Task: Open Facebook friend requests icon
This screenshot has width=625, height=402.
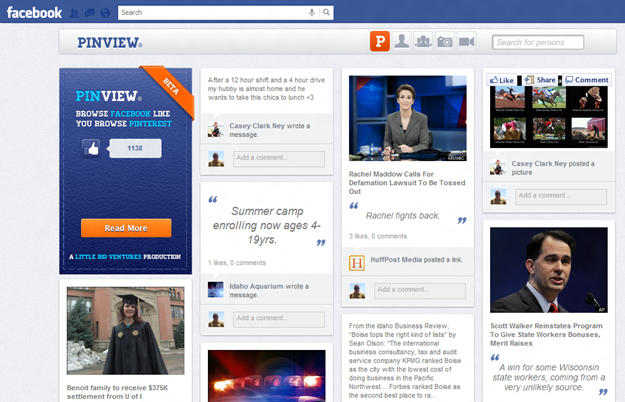Action: click(75, 13)
